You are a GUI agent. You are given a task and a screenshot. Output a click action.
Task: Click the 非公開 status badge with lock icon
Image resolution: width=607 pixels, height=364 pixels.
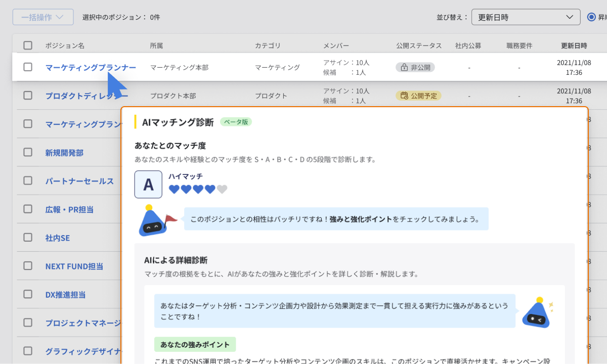coord(415,67)
